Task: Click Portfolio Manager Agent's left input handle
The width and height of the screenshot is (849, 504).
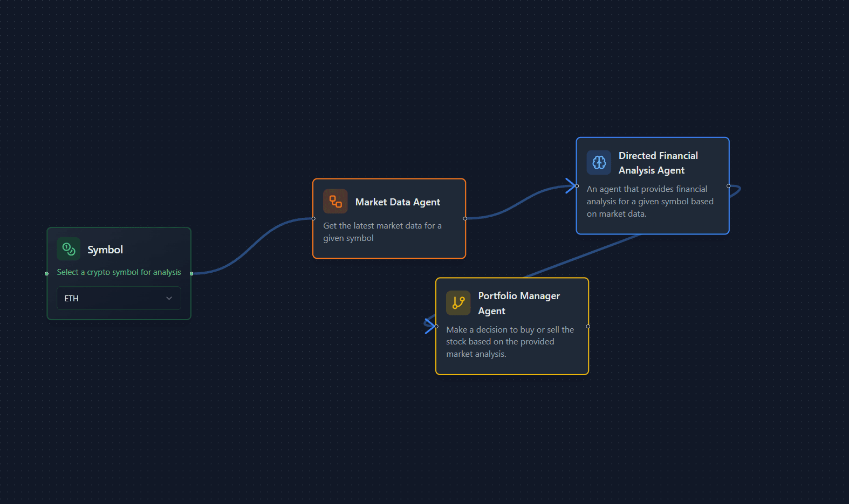Action: click(x=436, y=326)
